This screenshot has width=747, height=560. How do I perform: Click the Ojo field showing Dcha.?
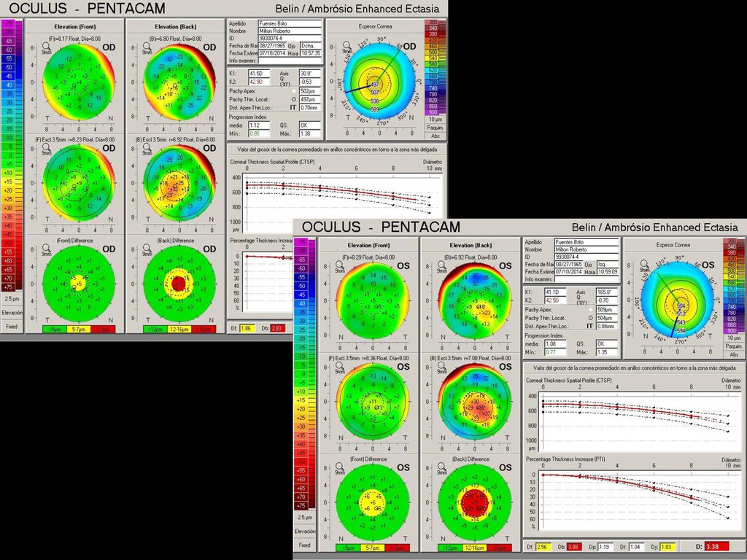click(x=311, y=46)
